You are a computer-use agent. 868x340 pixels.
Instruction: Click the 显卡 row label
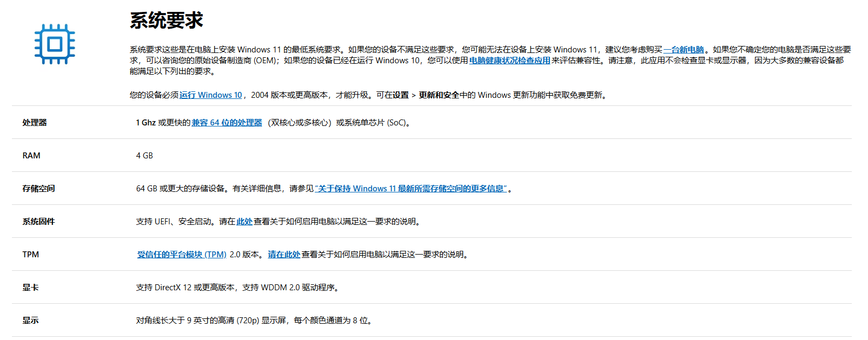click(30, 288)
